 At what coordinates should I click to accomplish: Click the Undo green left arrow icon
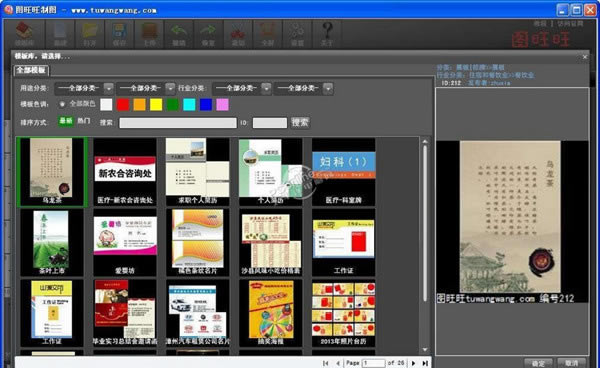[179, 34]
